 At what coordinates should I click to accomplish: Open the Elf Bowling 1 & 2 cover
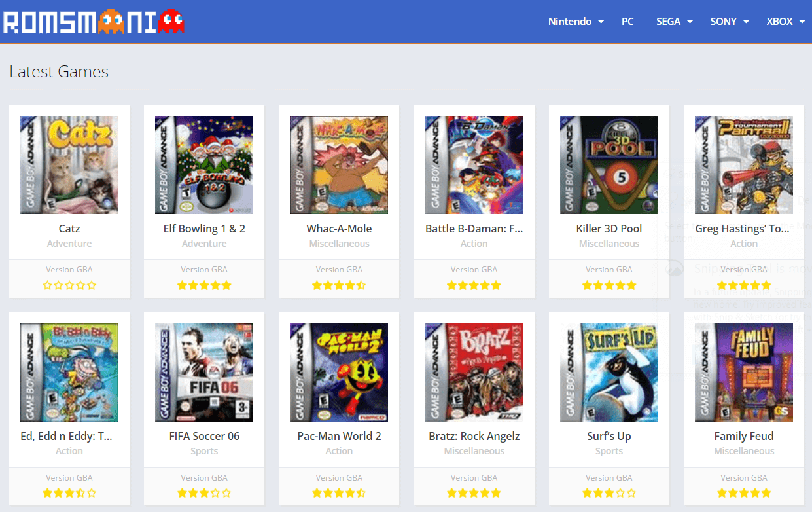(204, 165)
